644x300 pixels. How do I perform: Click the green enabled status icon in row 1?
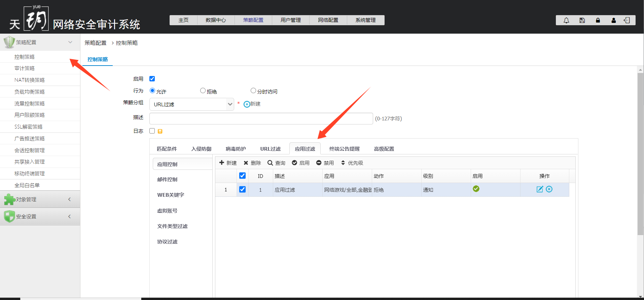[476, 189]
